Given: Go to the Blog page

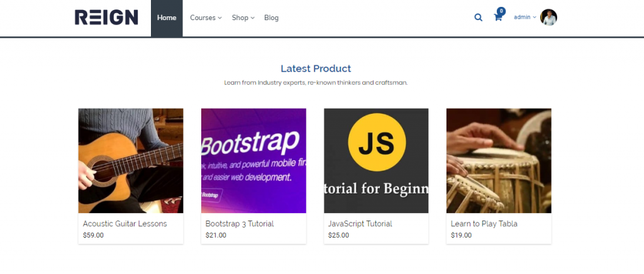Looking at the screenshot, I should click(x=272, y=18).
